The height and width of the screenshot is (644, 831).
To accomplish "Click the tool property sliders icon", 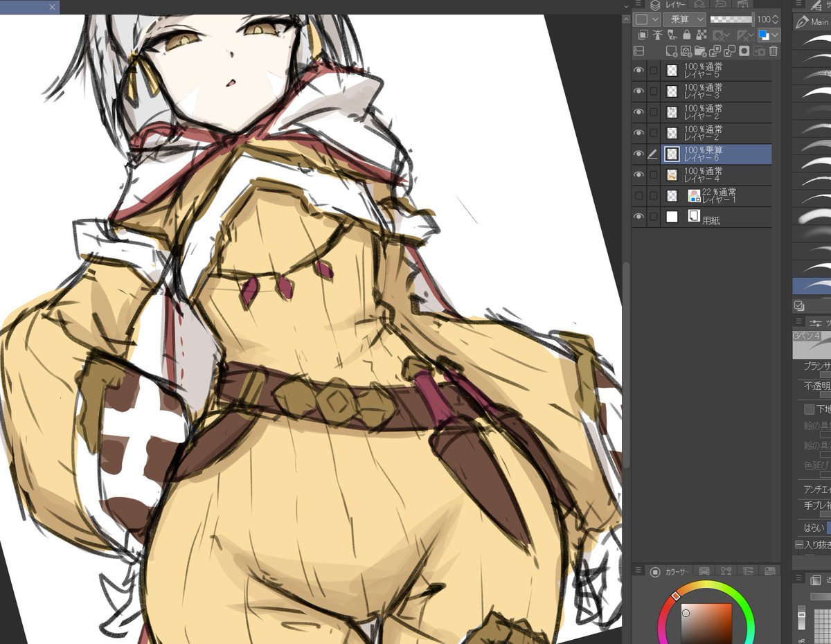I will tap(815, 323).
